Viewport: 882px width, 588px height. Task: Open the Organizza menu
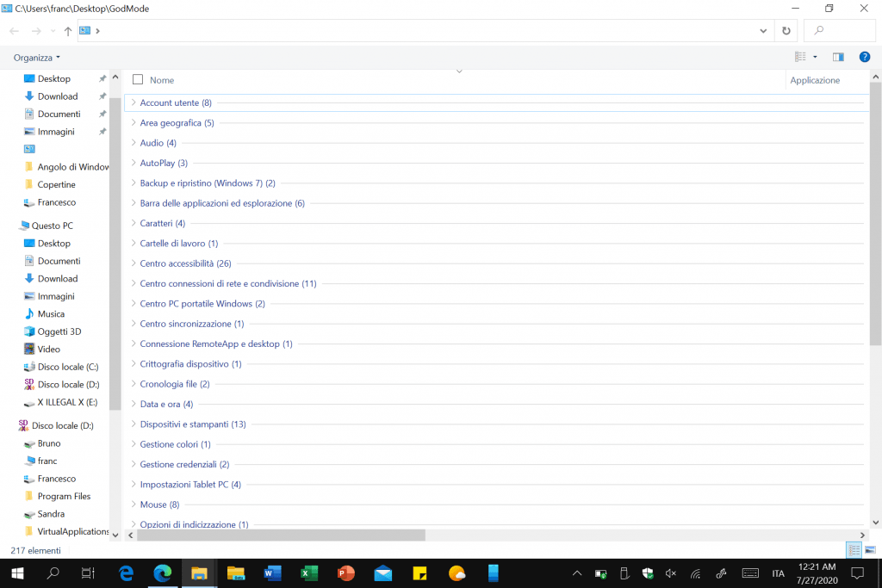37,58
